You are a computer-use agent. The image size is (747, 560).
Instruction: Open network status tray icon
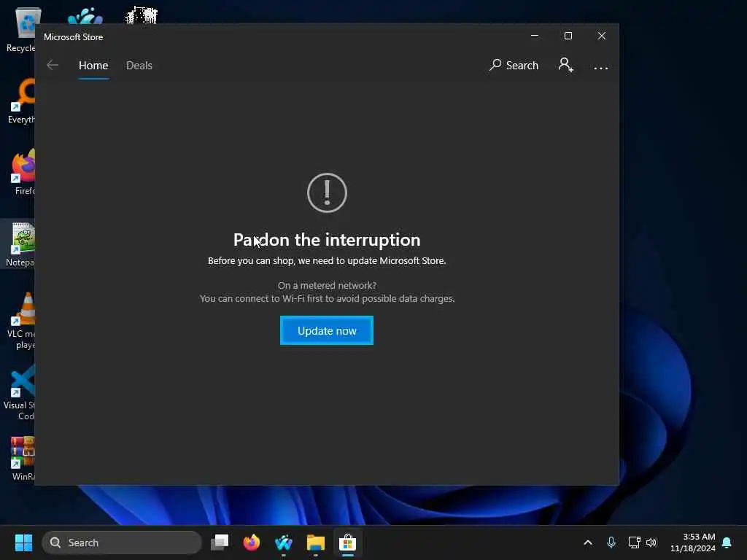(x=634, y=542)
